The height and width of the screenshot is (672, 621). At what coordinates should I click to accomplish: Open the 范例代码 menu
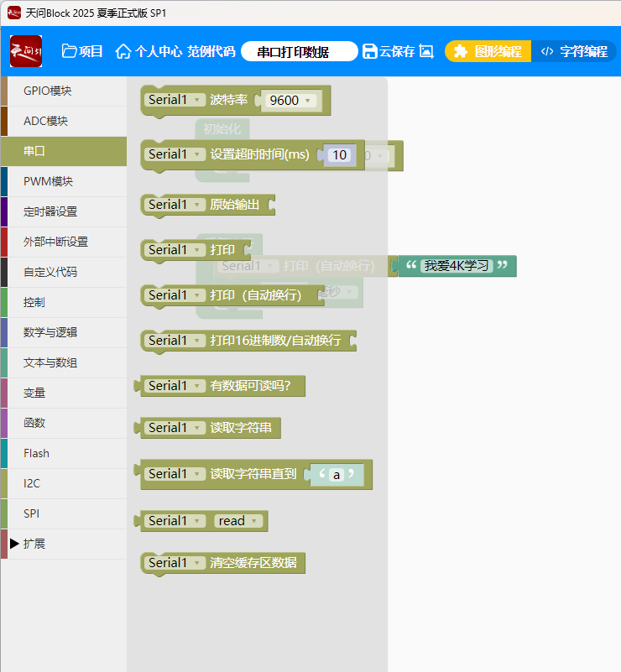click(x=211, y=51)
